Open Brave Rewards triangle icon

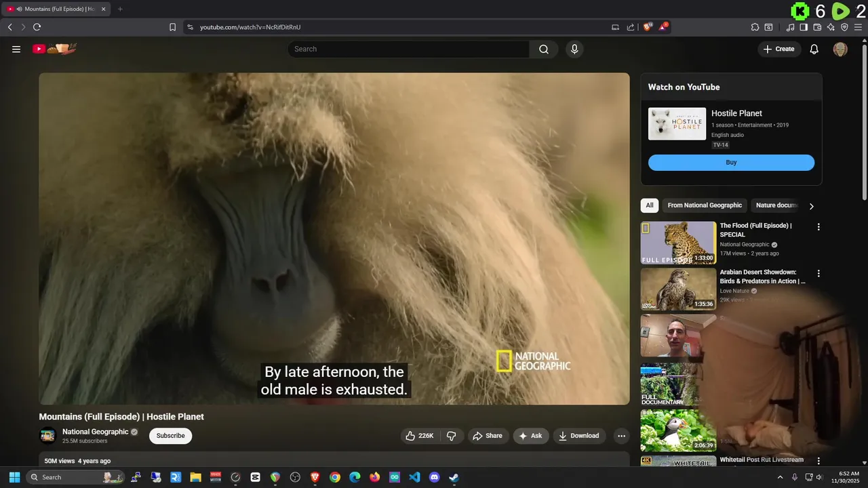tap(664, 27)
